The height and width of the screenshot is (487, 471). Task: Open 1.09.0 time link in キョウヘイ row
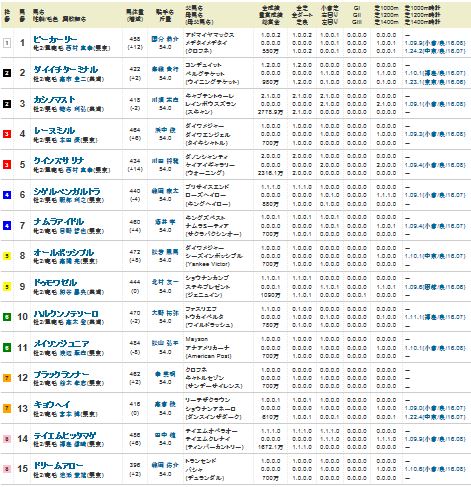[x=435, y=408]
